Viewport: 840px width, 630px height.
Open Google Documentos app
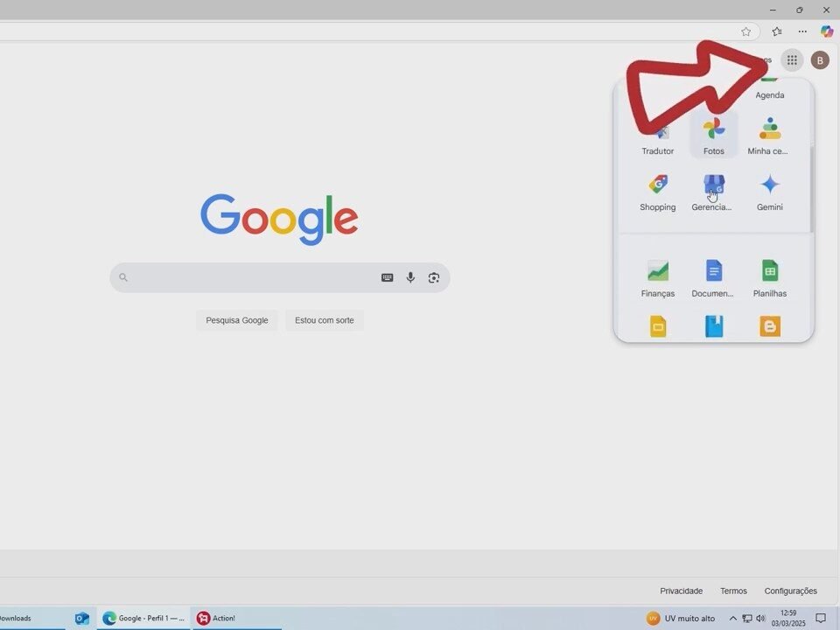[x=713, y=278]
